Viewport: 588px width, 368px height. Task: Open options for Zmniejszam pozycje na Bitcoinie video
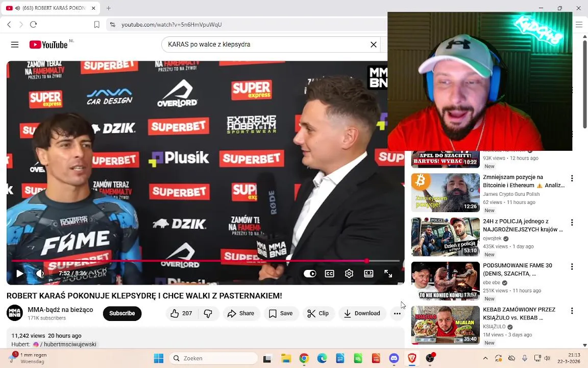[x=572, y=178]
